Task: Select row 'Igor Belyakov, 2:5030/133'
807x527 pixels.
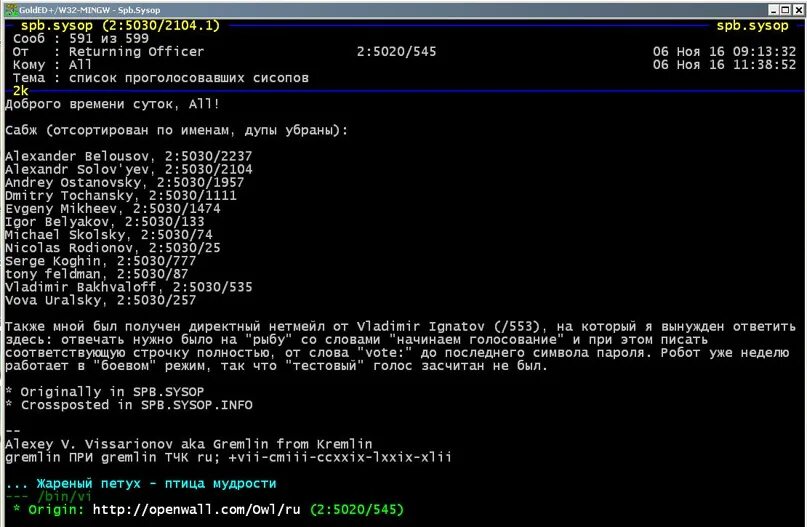Action: pyautogui.click(x=104, y=222)
